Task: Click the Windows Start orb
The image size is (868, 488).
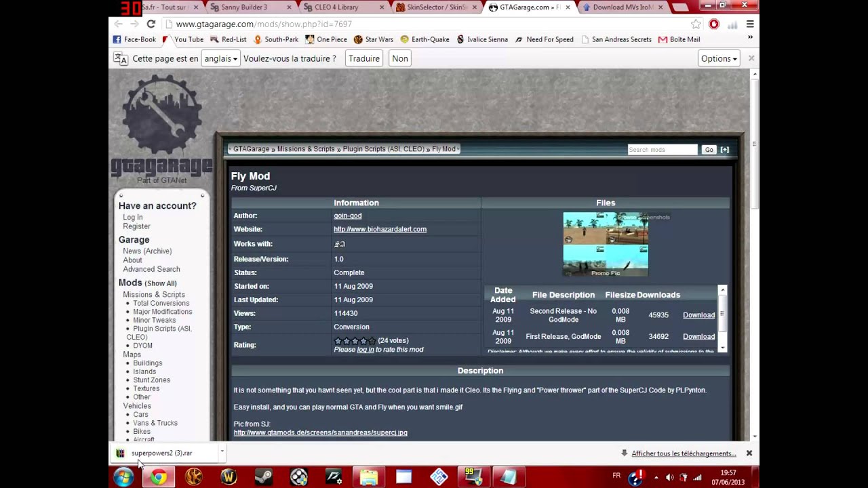Action: [x=123, y=477]
